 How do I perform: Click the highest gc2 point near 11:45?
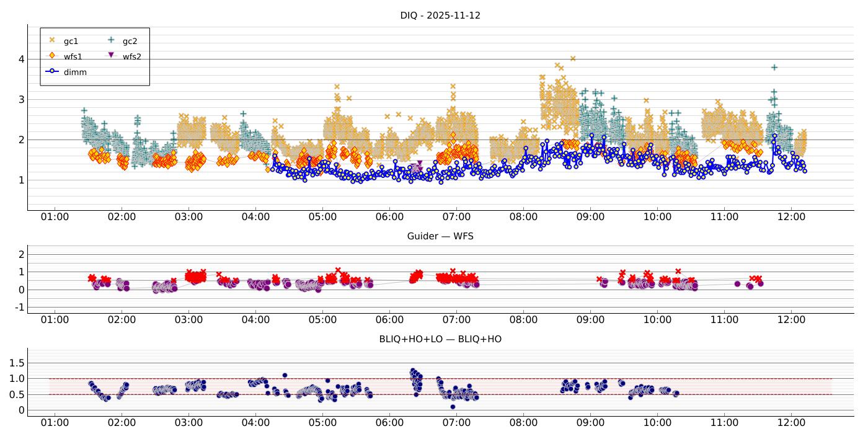774,68
